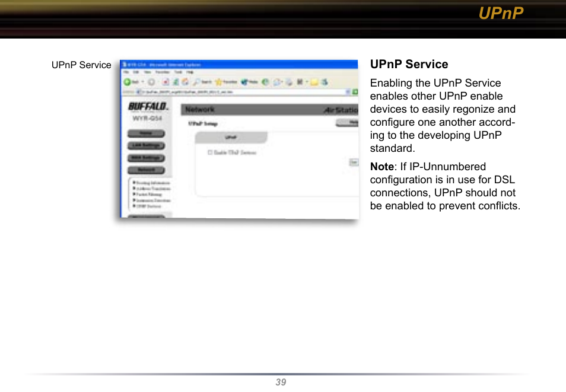Open the Edit menu in Internet Explorer
The width and height of the screenshot is (566, 392).
coord(136,72)
